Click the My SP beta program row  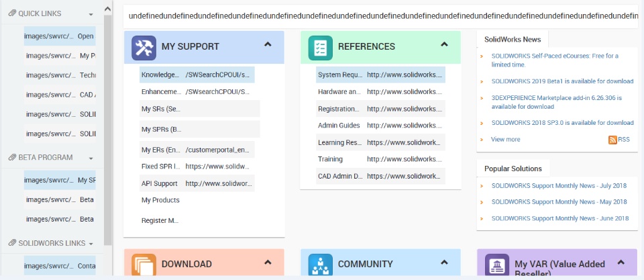[60, 180]
